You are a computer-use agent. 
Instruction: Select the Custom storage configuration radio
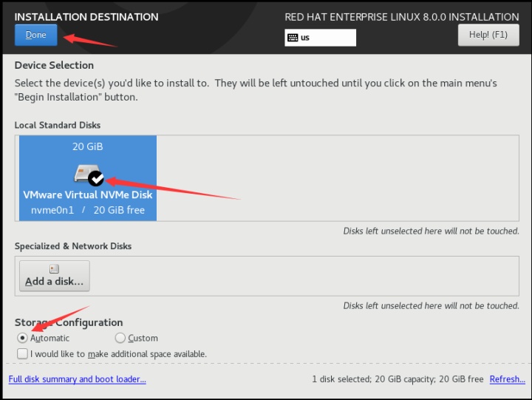pos(120,338)
